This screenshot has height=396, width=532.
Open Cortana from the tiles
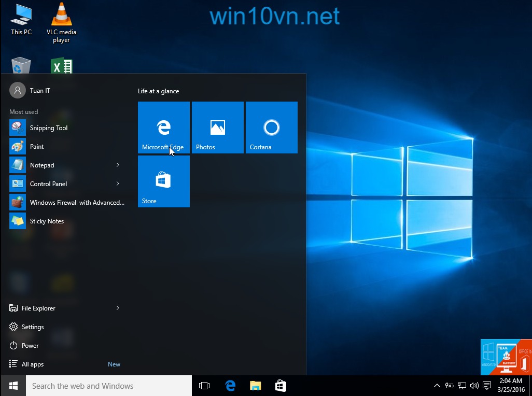click(271, 127)
